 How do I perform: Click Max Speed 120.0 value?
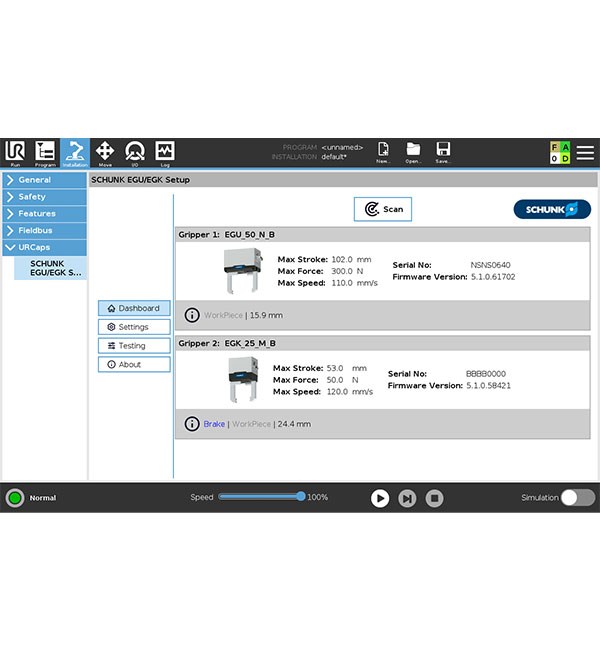click(x=338, y=392)
